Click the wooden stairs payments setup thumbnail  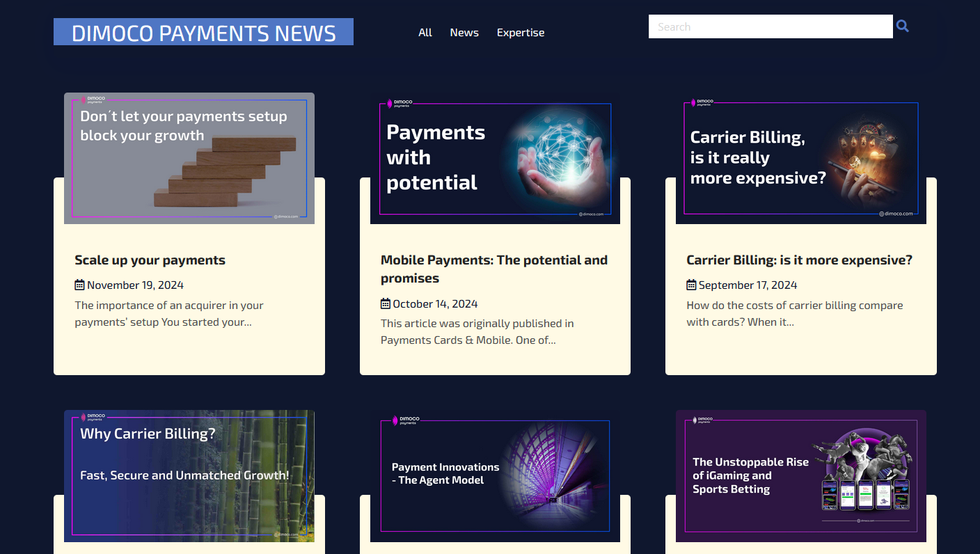[189, 159]
